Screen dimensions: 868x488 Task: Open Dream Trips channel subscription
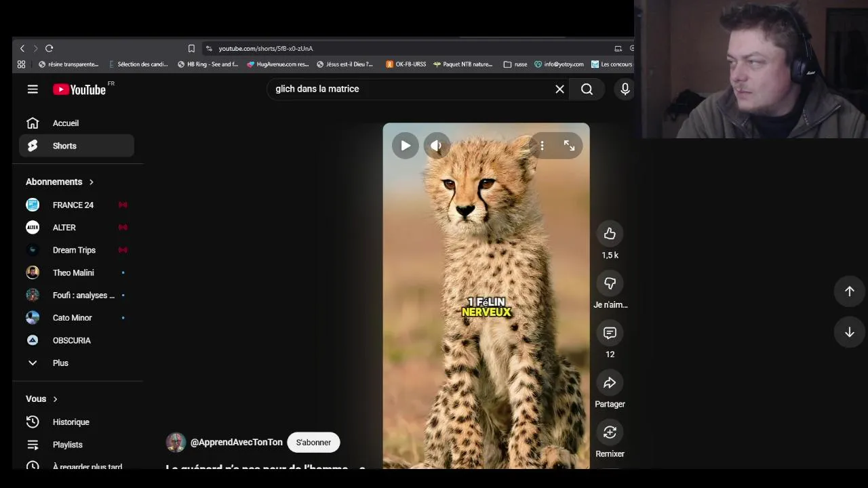(x=77, y=250)
